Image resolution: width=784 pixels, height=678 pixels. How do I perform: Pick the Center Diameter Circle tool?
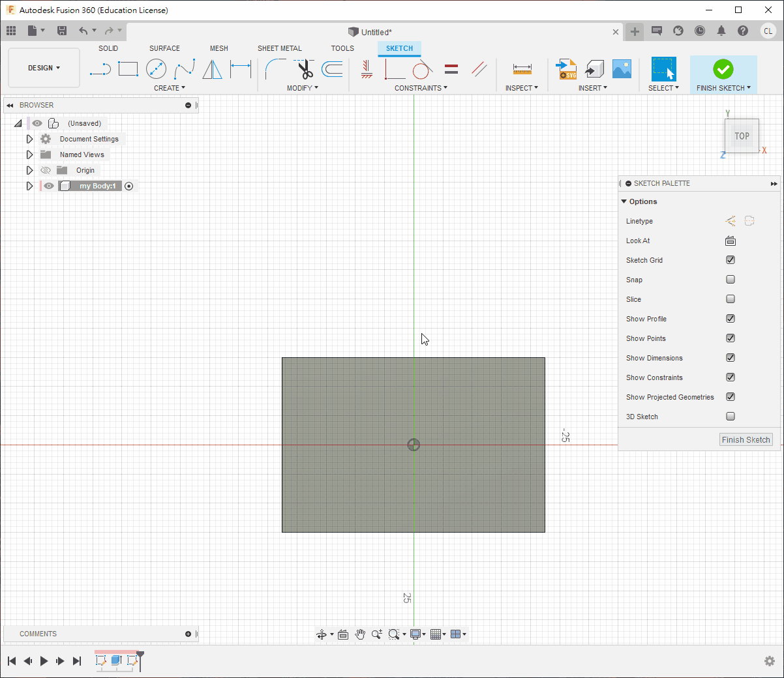156,69
